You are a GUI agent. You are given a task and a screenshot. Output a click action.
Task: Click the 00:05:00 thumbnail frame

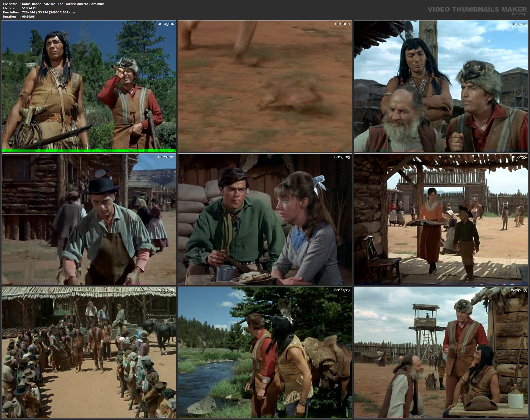(x=89, y=86)
